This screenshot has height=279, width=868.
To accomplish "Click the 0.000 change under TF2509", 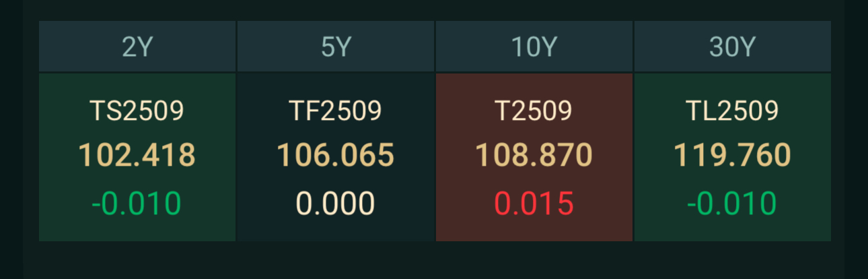I will click(336, 204).
